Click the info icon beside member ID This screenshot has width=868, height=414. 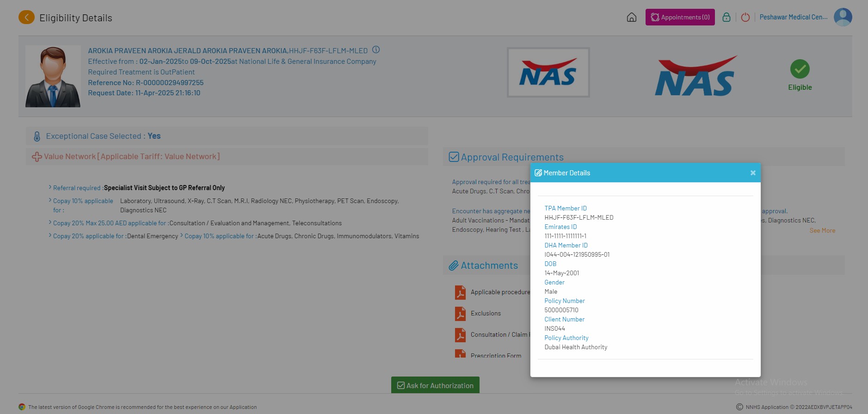(x=376, y=49)
